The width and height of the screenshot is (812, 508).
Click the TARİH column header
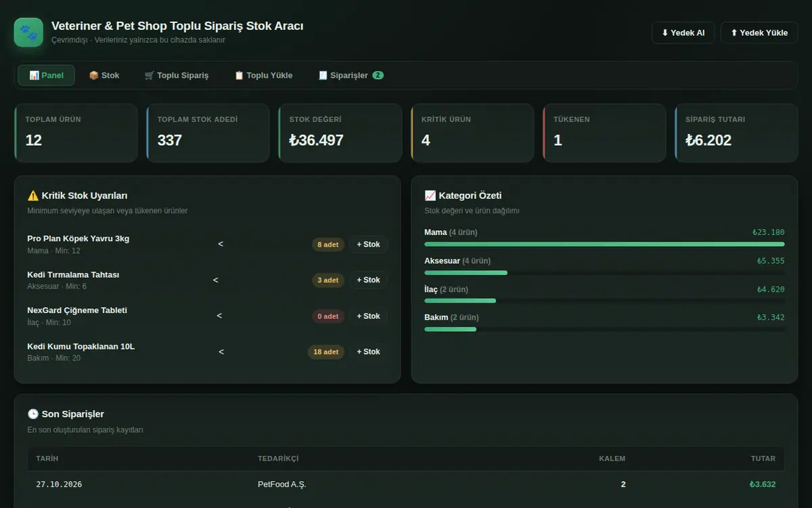click(47, 459)
